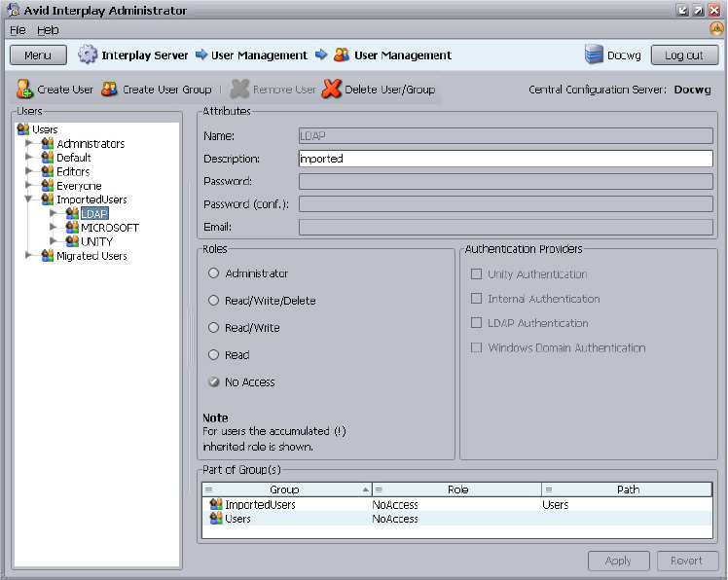Image resolution: width=728 pixels, height=580 pixels.
Task: Click the Apply button
Action: tap(618, 561)
